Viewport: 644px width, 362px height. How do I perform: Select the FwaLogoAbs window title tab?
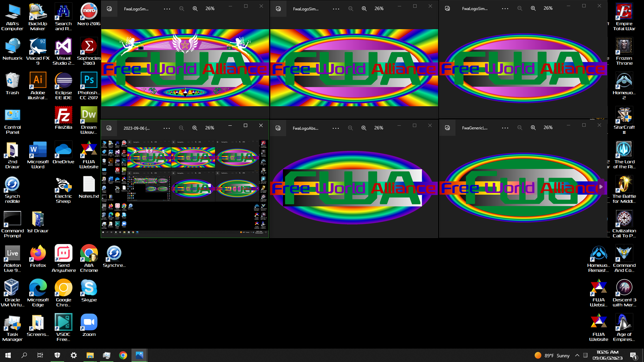pos(305,128)
